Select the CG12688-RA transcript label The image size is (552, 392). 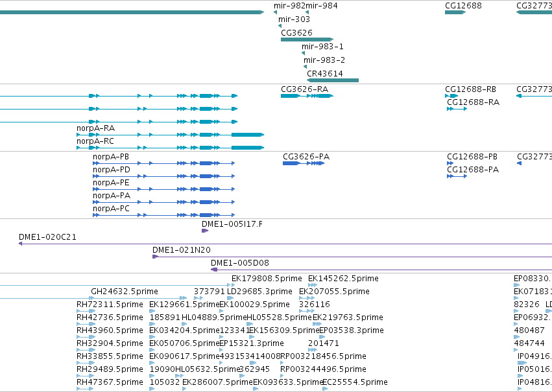coord(473,102)
